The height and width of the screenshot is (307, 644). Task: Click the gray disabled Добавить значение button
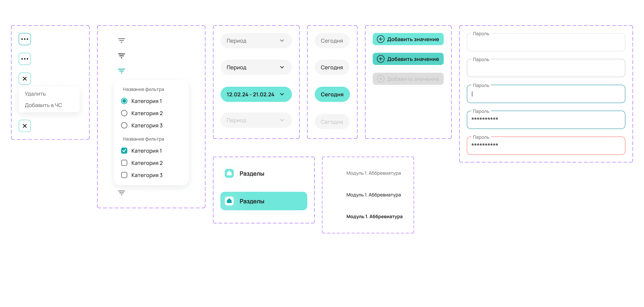tap(408, 79)
